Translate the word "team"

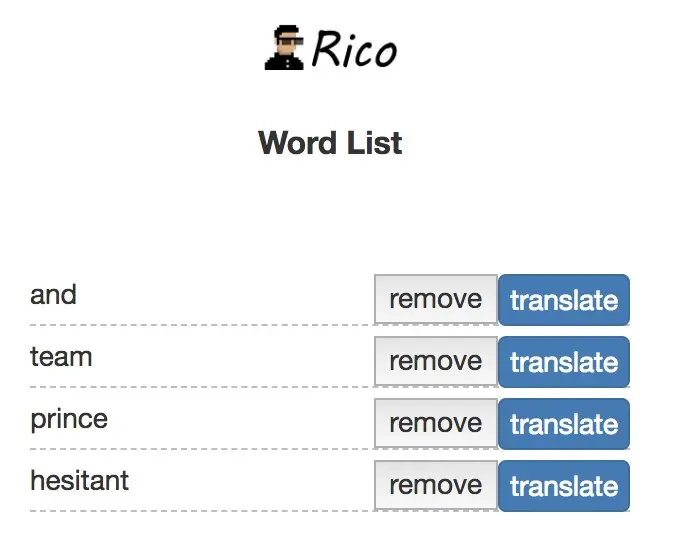tap(564, 361)
